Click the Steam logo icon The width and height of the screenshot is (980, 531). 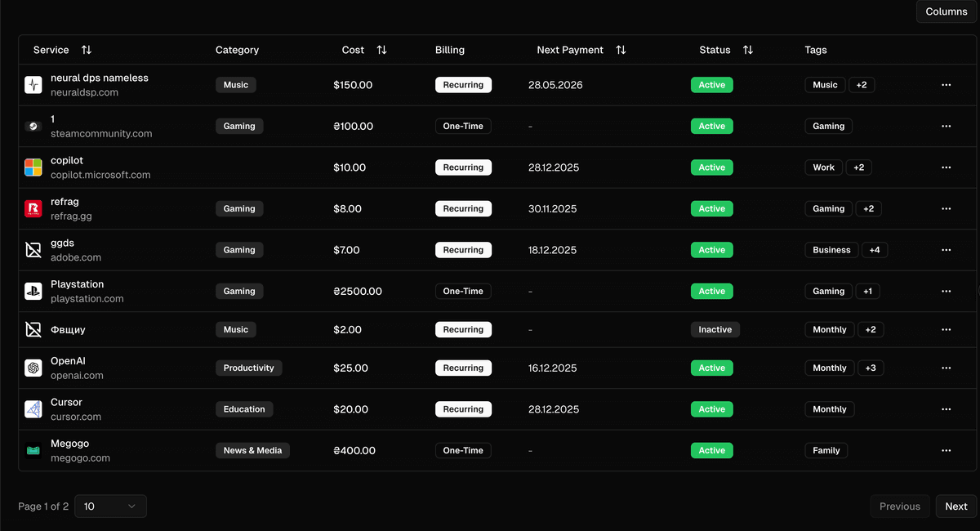tap(33, 126)
